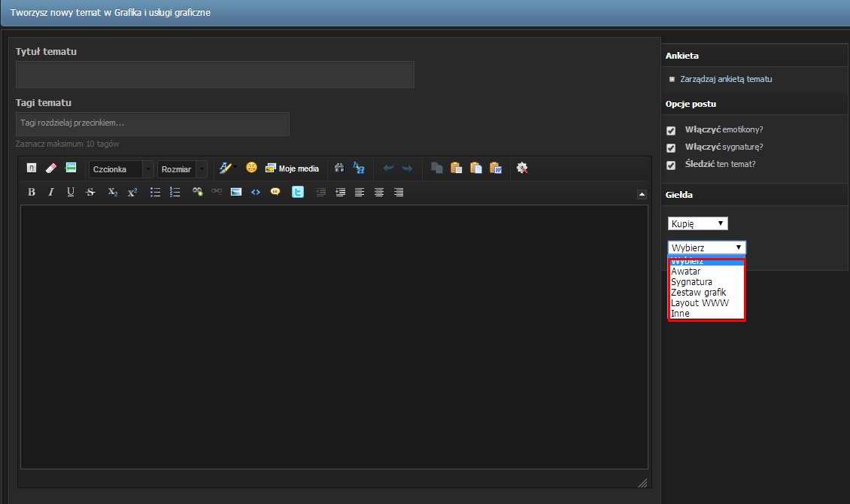Open Moje media

292,169
